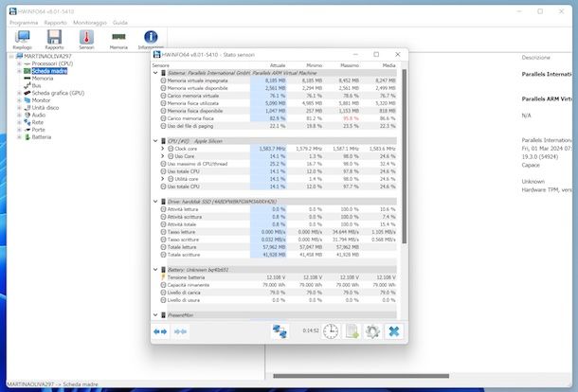
Task: Expand the Uso Core sensor row
Action: pyautogui.click(x=163, y=156)
